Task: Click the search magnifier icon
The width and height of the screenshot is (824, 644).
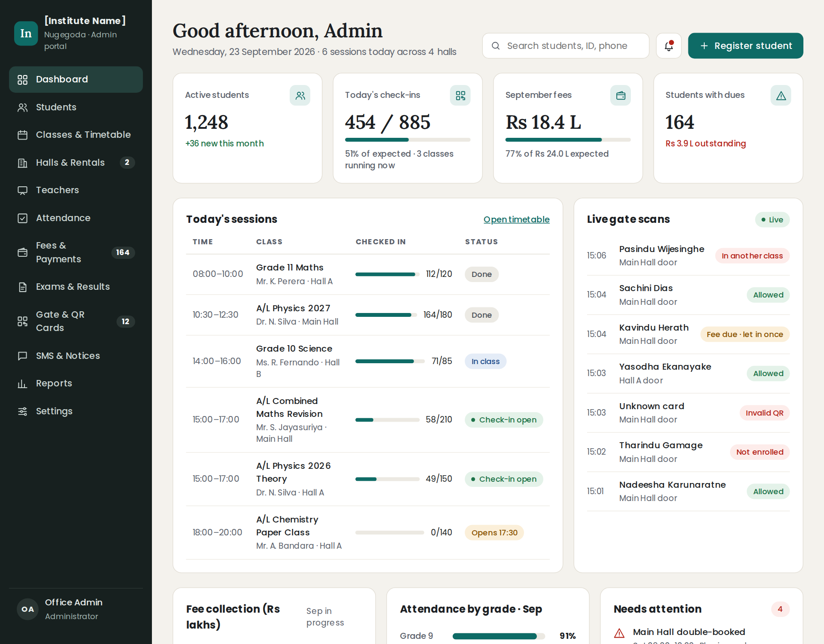Action: coord(495,46)
